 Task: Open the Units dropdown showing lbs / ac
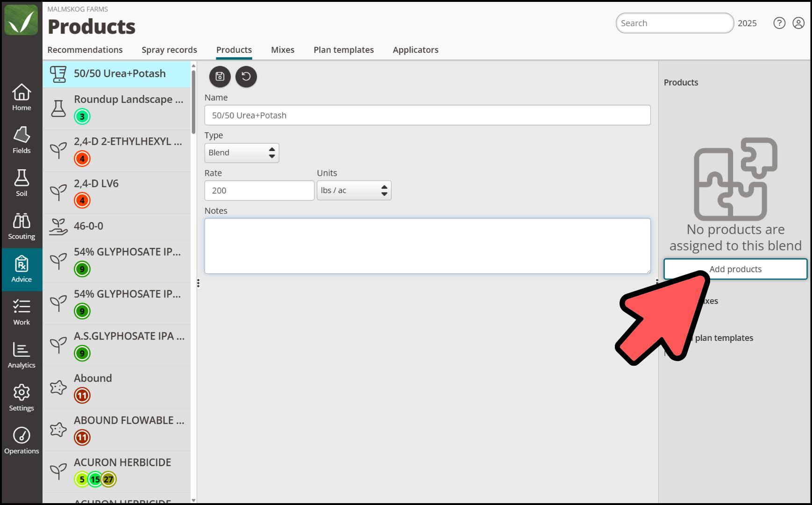354,190
